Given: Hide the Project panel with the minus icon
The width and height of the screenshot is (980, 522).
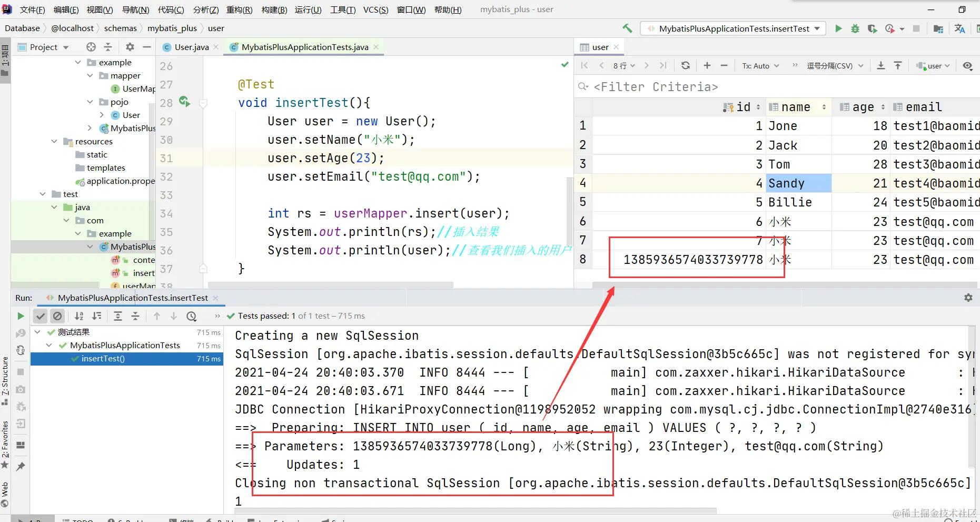Looking at the screenshot, I should pyautogui.click(x=147, y=47).
